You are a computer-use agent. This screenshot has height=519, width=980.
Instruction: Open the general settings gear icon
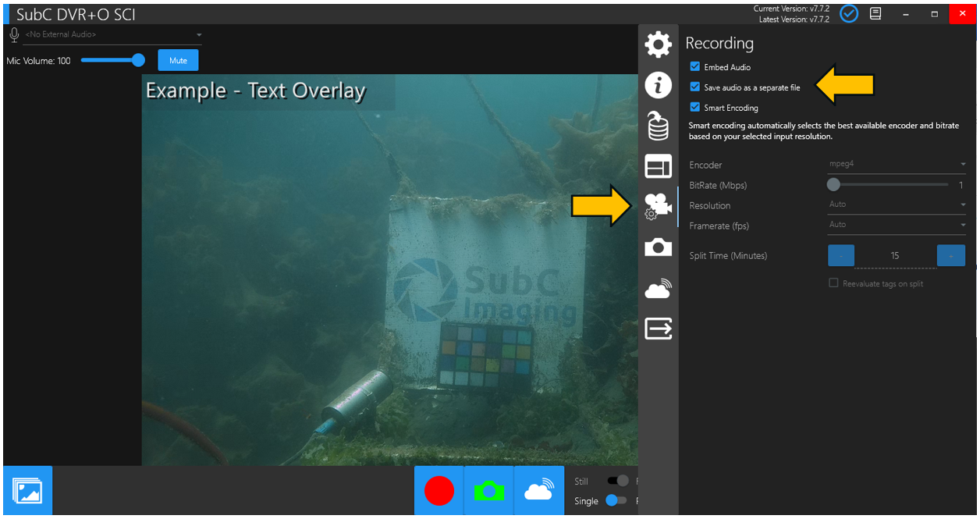click(x=658, y=44)
